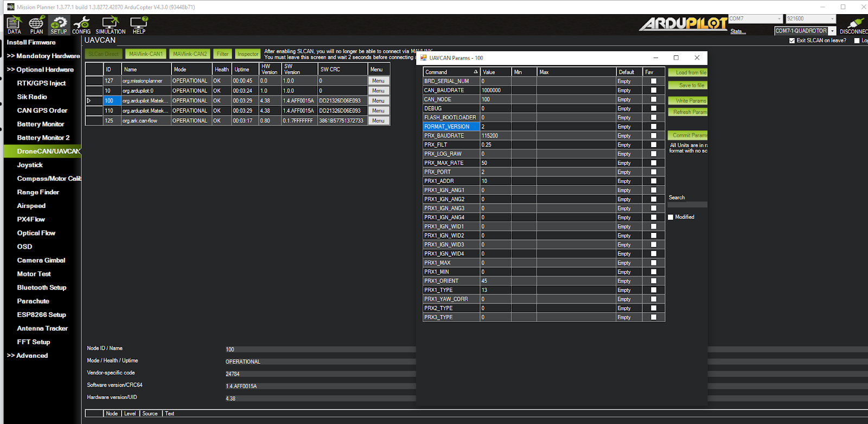
Task: Open the SETUP screen icon
Action: tap(59, 25)
